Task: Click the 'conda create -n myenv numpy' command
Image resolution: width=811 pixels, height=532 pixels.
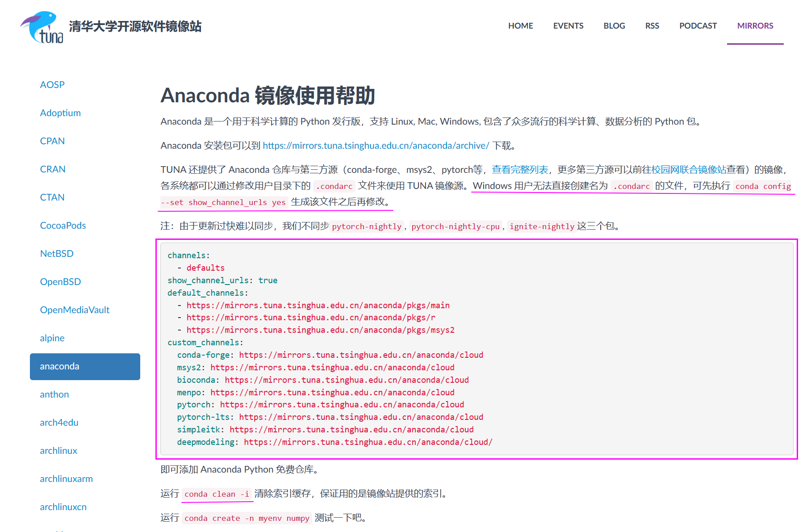Action: pyautogui.click(x=247, y=518)
